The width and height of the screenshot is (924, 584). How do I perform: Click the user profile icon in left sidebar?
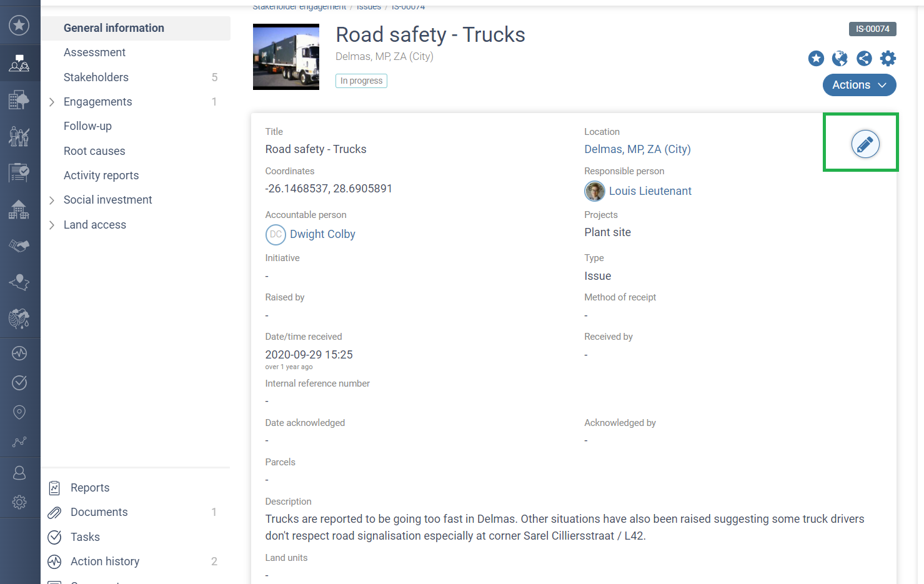(x=19, y=473)
